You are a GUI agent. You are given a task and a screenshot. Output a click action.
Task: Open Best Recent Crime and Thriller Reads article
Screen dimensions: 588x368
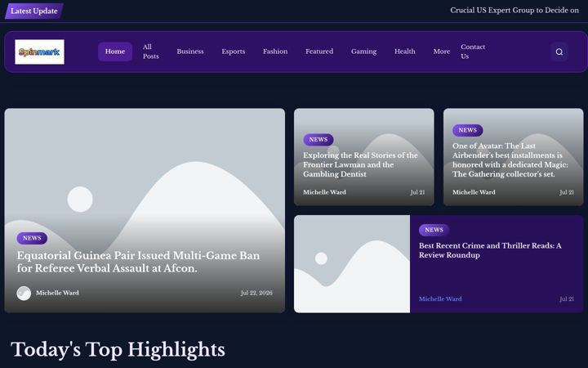click(x=490, y=250)
